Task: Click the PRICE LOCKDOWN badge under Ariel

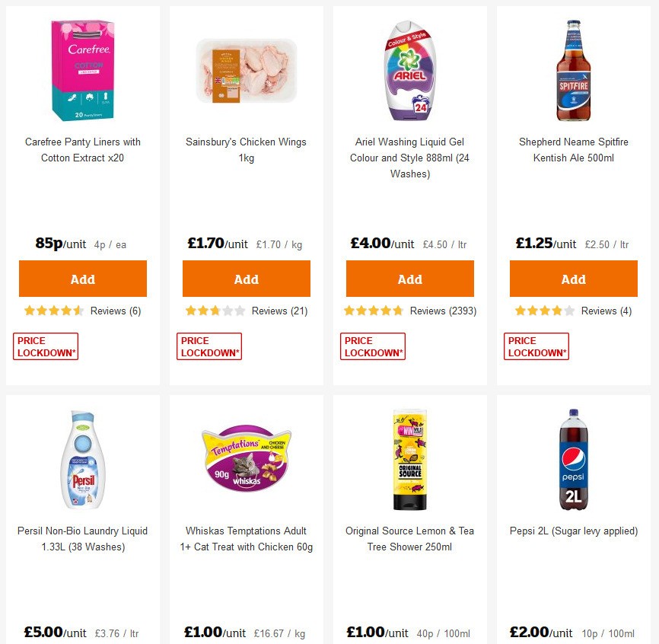Action: coord(373,346)
